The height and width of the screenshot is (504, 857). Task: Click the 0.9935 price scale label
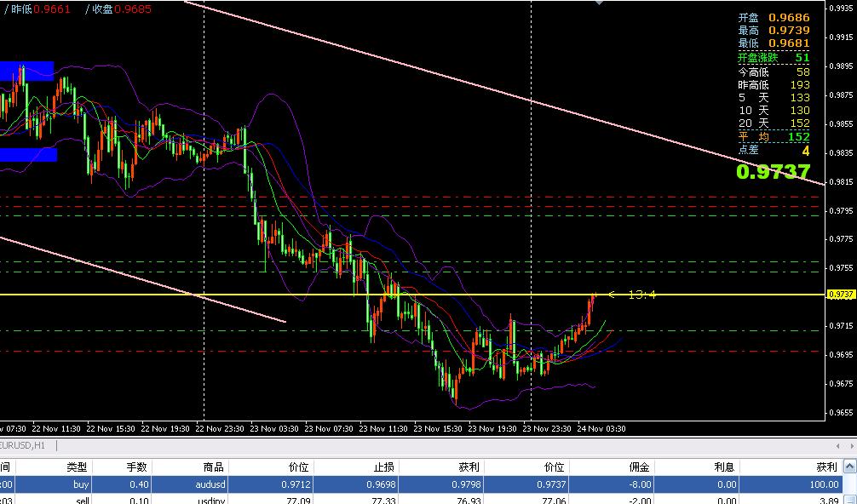(x=842, y=9)
